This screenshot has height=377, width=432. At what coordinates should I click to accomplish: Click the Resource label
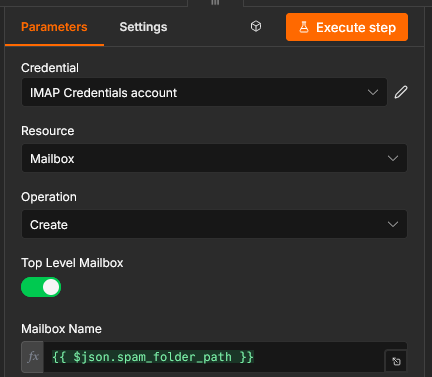(48, 131)
